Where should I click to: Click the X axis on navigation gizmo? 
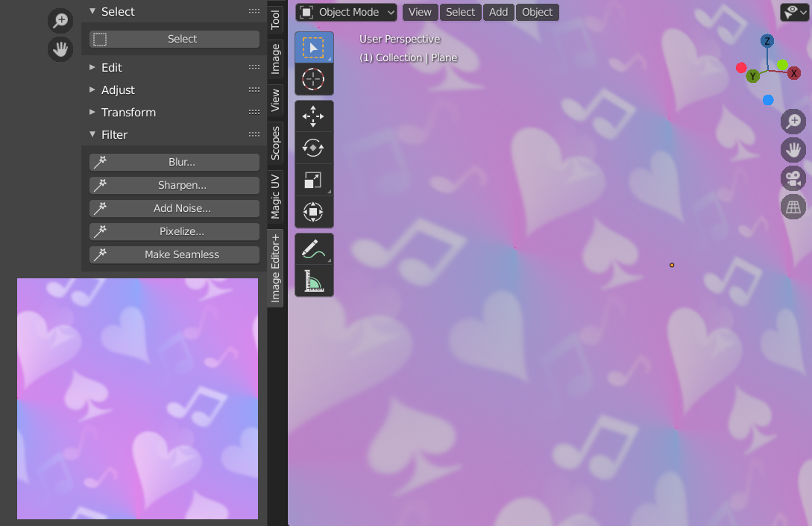[x=794, y=74]
